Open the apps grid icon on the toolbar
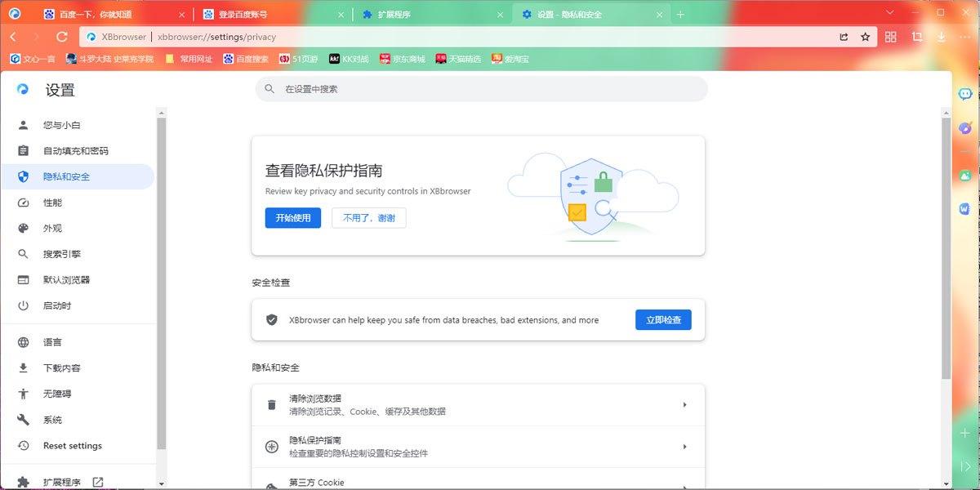The image size is (980, 490). pos(890,37)
